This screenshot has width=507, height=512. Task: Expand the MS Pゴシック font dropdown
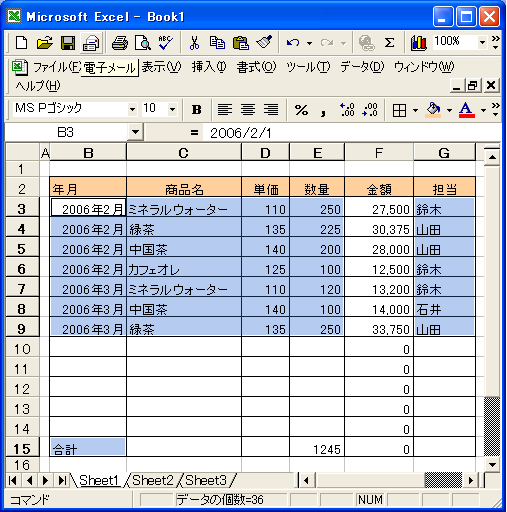[x=132, y=109]
